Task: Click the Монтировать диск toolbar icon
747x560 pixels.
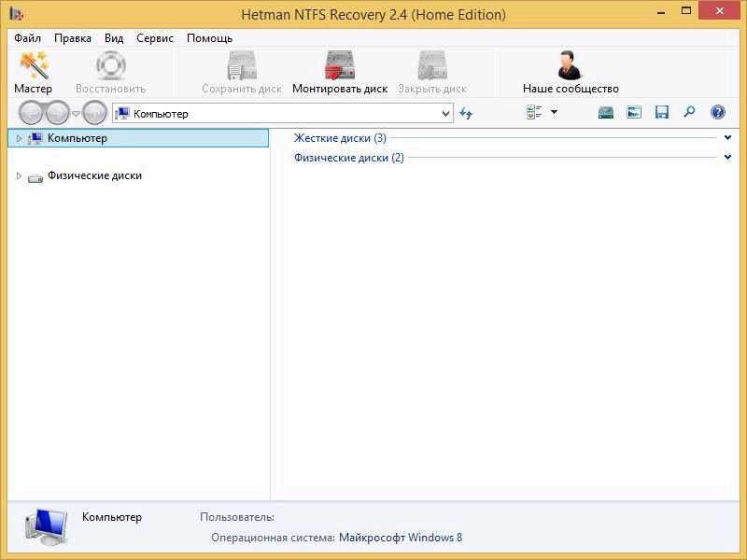Action: (x=340, y=65)
